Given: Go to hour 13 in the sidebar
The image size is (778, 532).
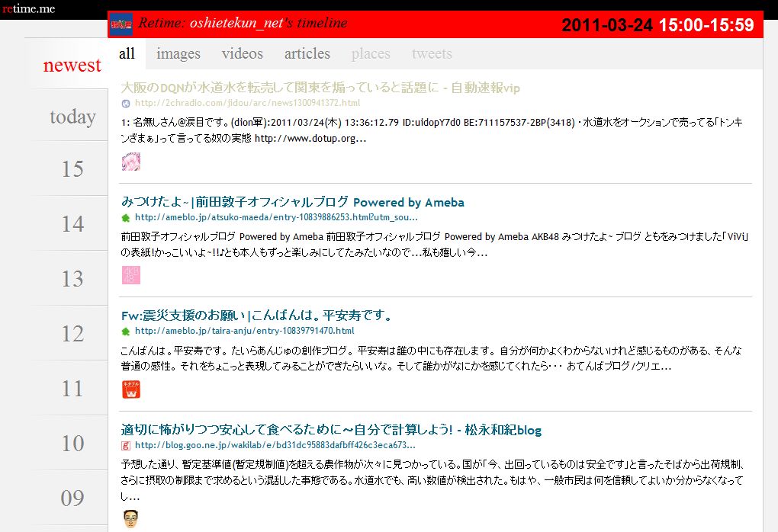Looking at the screenshot, I should [x=72, y=279].
